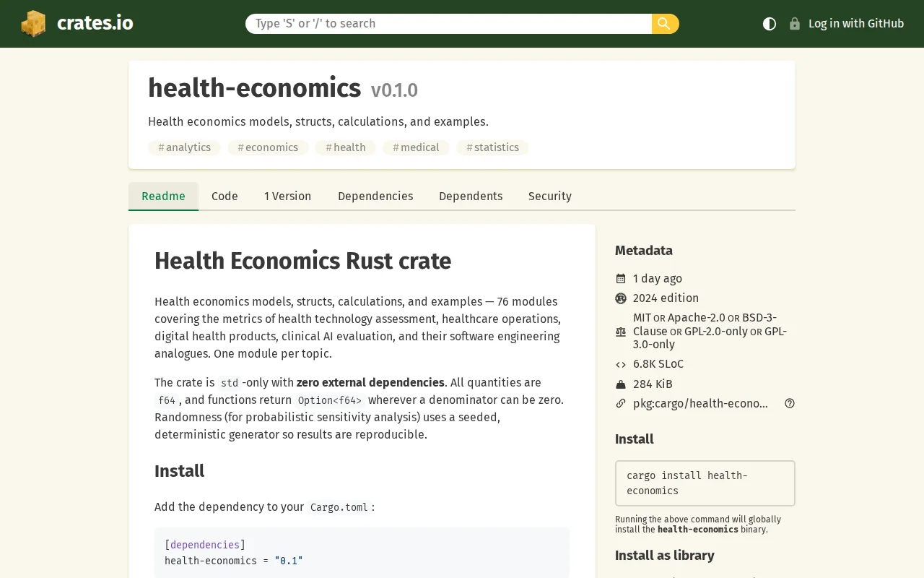Click the Rust edition icon beside 2024 edition
This screenshot has width=924, height=578.
coord(621,298)
